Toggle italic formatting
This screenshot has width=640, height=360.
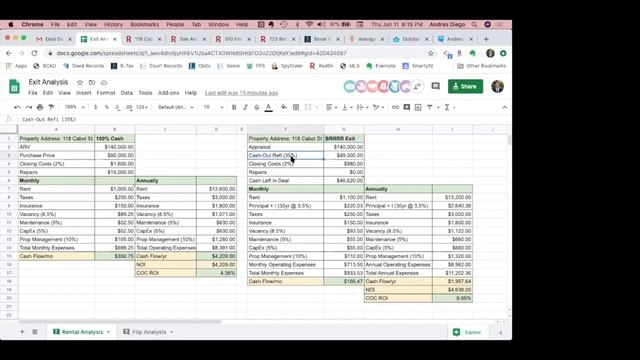tap(245, 107)
